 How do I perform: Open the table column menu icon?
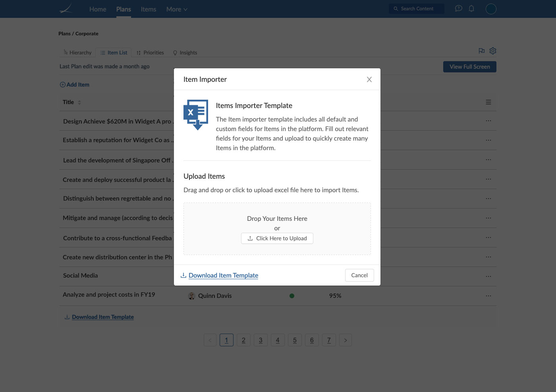[x=488, y=102]
